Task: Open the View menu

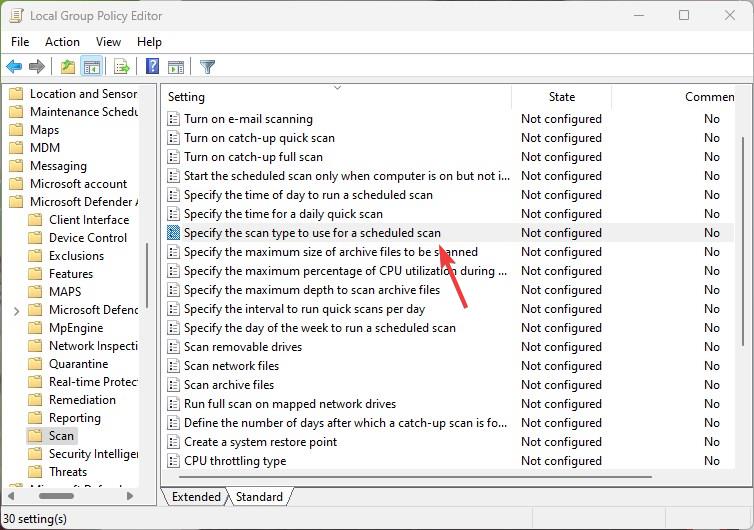Action: tap(108, 42)
